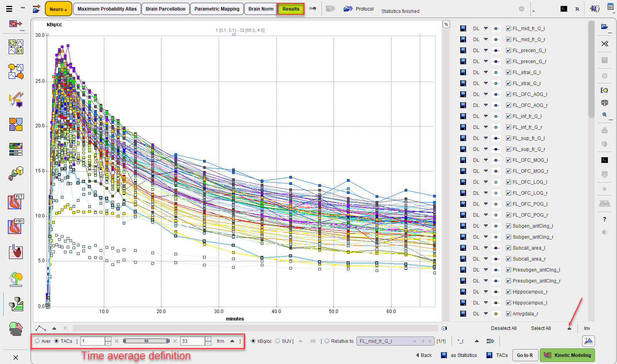Open the arrow menu next to Select All
This screenshot has height=364, width=617.
click(569, 328)
